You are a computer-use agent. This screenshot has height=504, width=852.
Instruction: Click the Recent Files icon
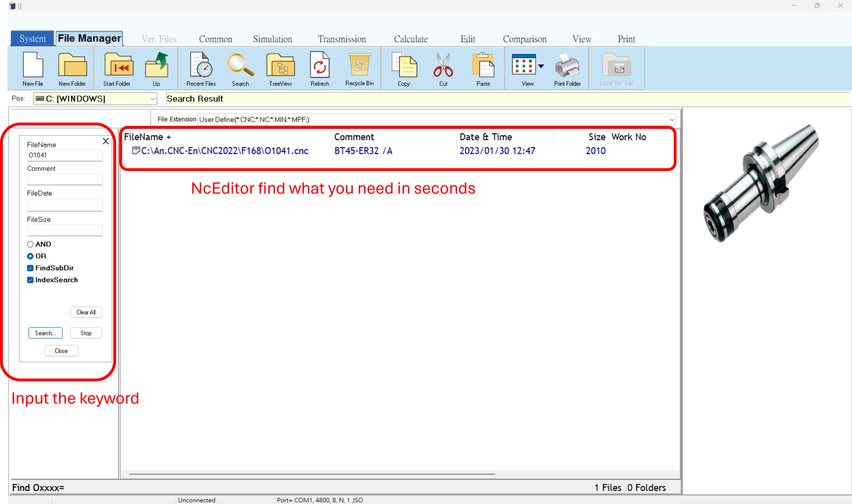pos(201,65)
